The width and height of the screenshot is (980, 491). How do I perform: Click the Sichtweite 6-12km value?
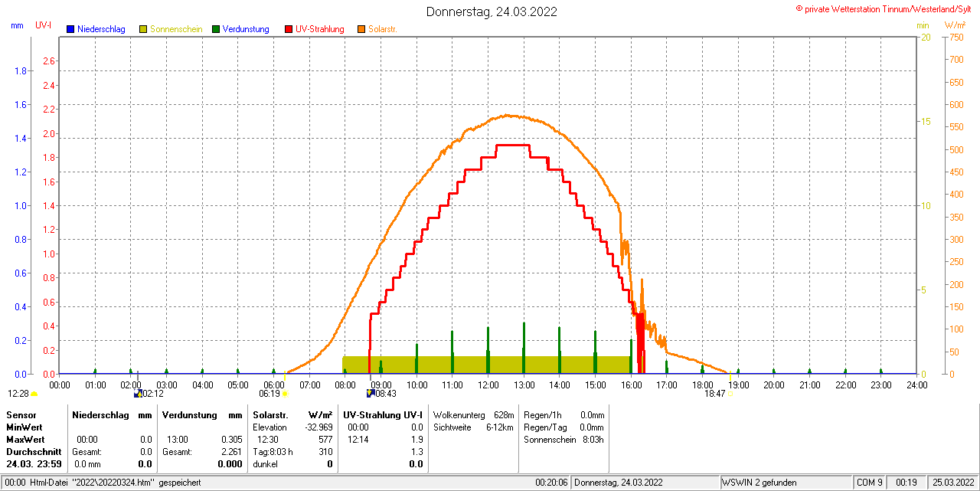point(473,427)
